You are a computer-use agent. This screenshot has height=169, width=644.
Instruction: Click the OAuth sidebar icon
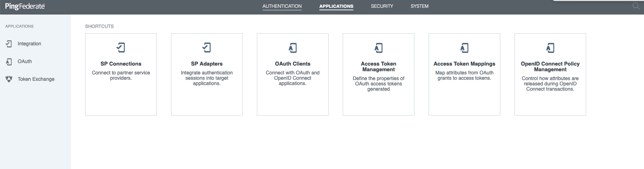[9, 62]
